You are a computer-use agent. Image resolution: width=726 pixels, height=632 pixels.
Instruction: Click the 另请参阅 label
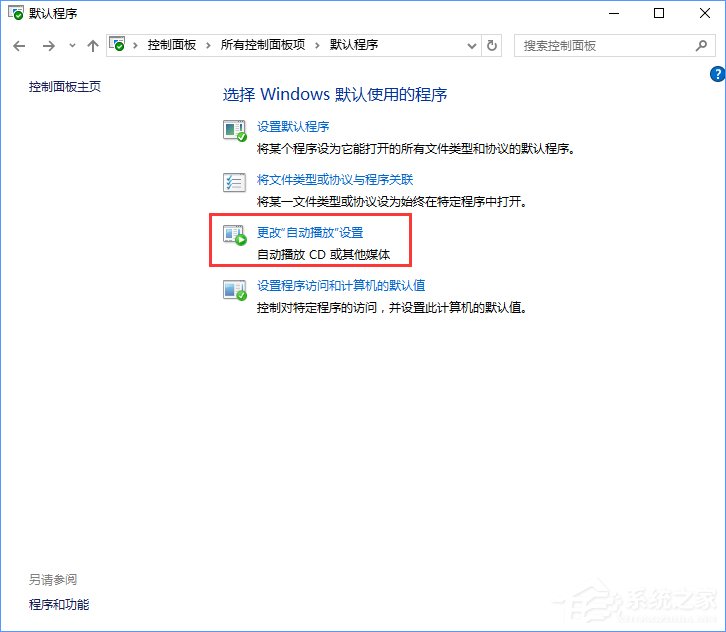point(53,579)
